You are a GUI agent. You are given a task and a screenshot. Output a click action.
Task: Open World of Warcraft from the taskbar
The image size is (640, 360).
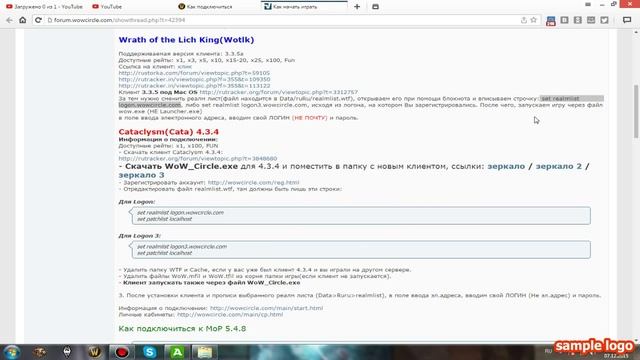(94, 352)
